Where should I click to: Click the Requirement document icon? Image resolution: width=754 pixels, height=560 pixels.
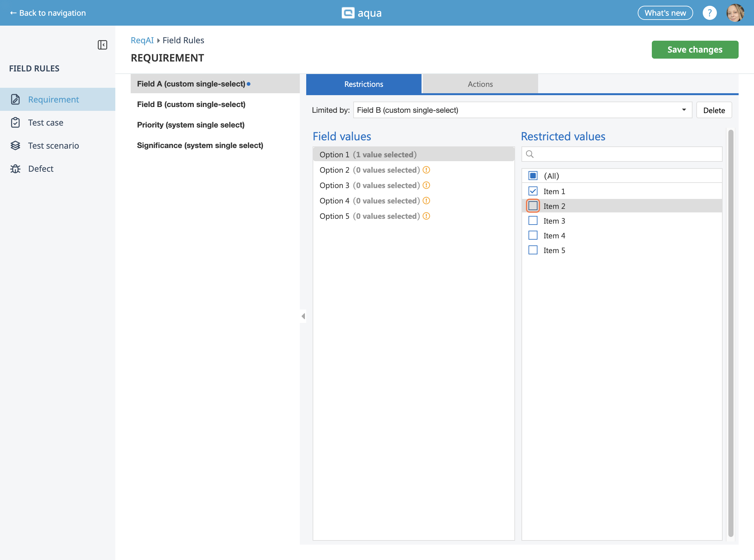[15, 99]
